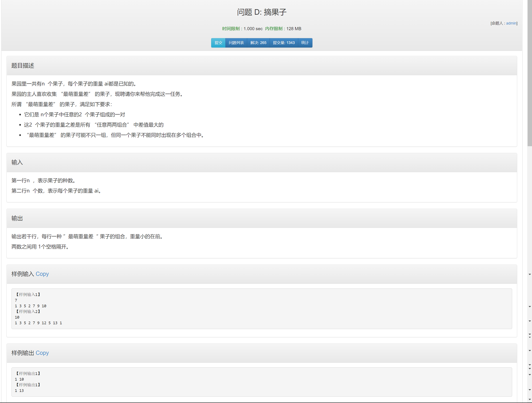Click the 解决: 265 button
532x403 pixels.
click(x=258, y=43)
